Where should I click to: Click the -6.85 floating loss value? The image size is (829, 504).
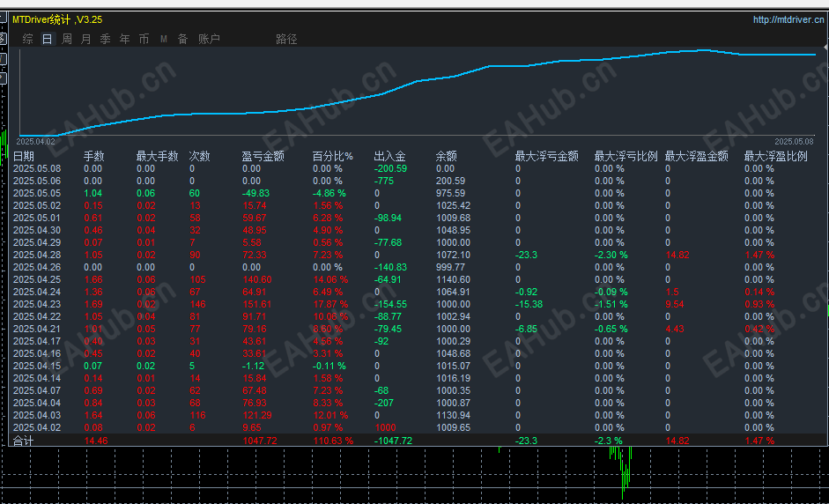coord(526,329)
